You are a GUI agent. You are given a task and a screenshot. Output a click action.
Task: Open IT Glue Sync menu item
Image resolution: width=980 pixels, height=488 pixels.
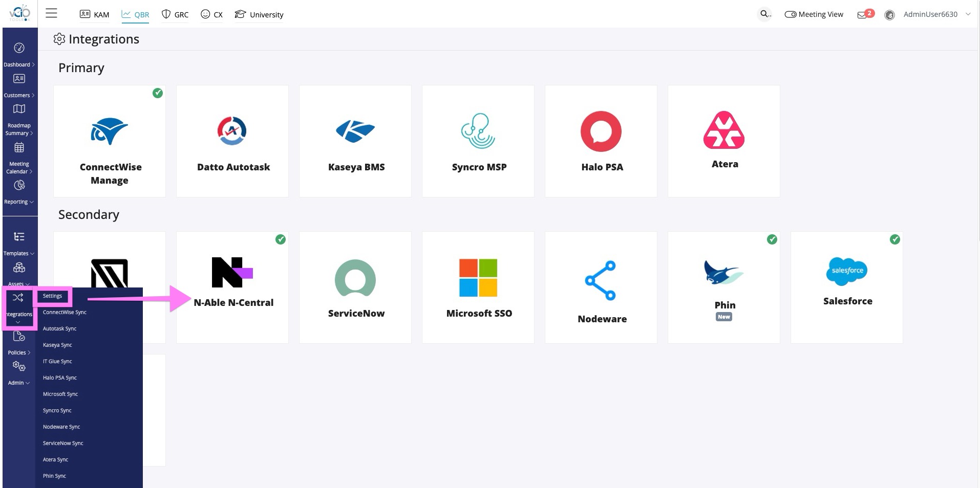tap(57, 362)
